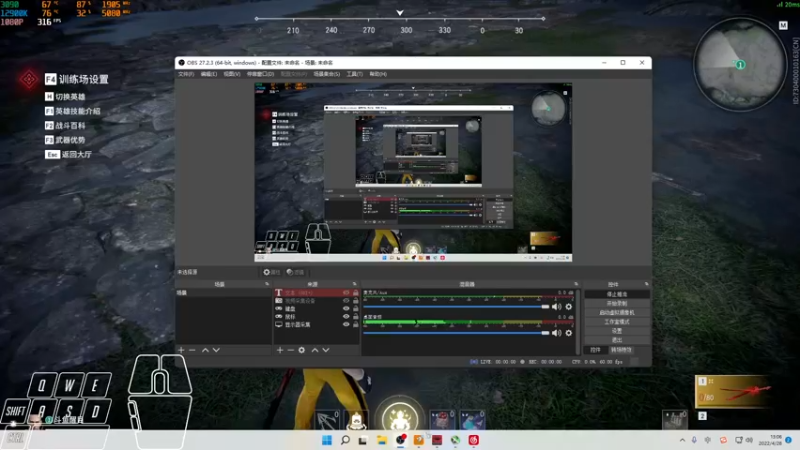Toggle visibility eye of 视频采集设备 source
This screenshot has height=450, width=800.
(346, 301)
